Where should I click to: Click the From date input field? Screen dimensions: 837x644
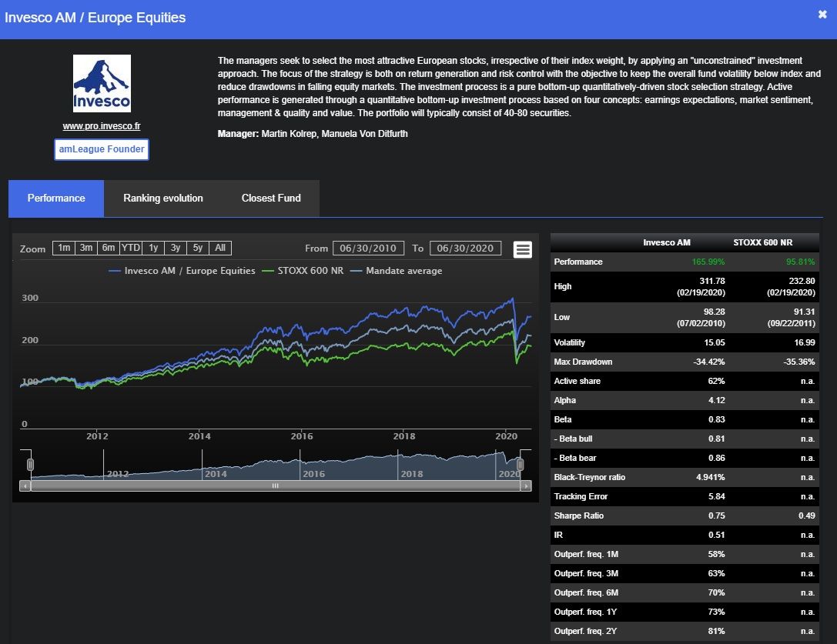coord(368,249)
